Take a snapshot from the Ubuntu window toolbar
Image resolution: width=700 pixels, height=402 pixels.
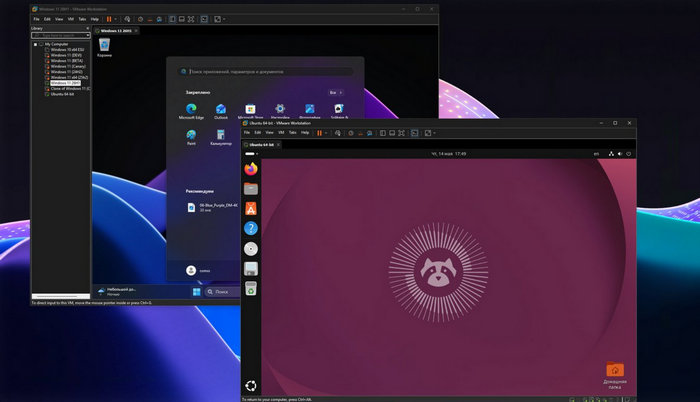coord(351,133)
